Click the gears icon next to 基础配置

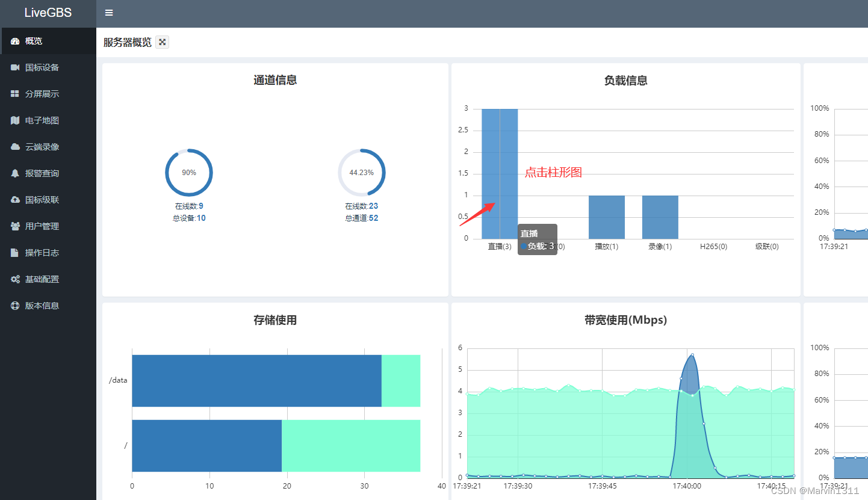tap(15, 279)
